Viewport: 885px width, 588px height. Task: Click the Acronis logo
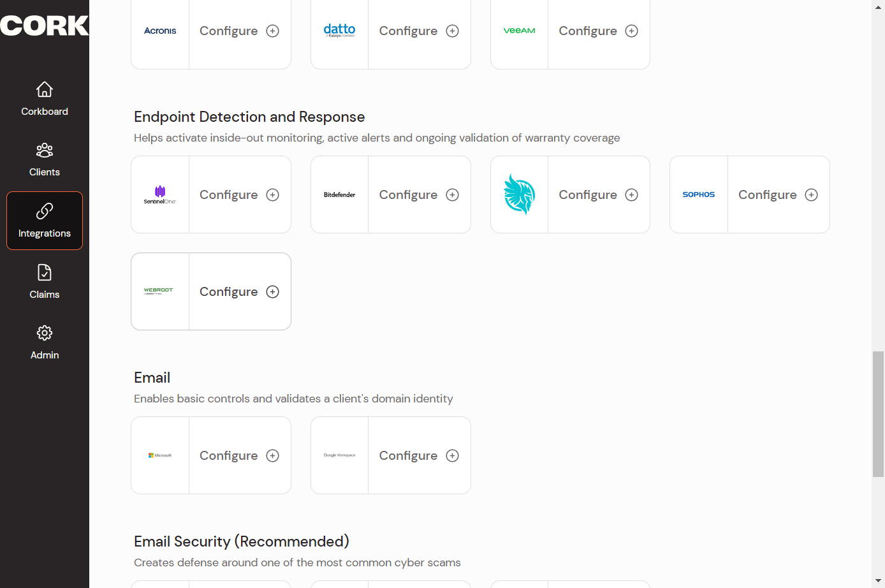(160, 31)
